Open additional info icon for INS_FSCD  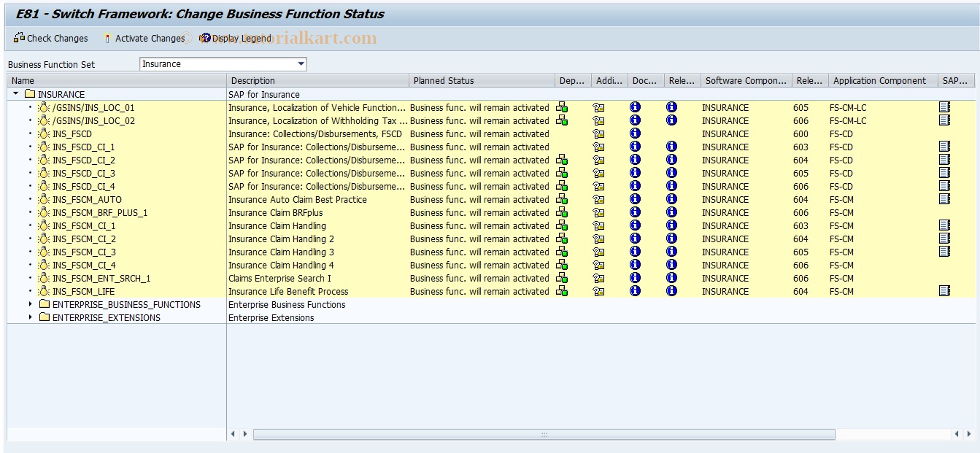598,133
